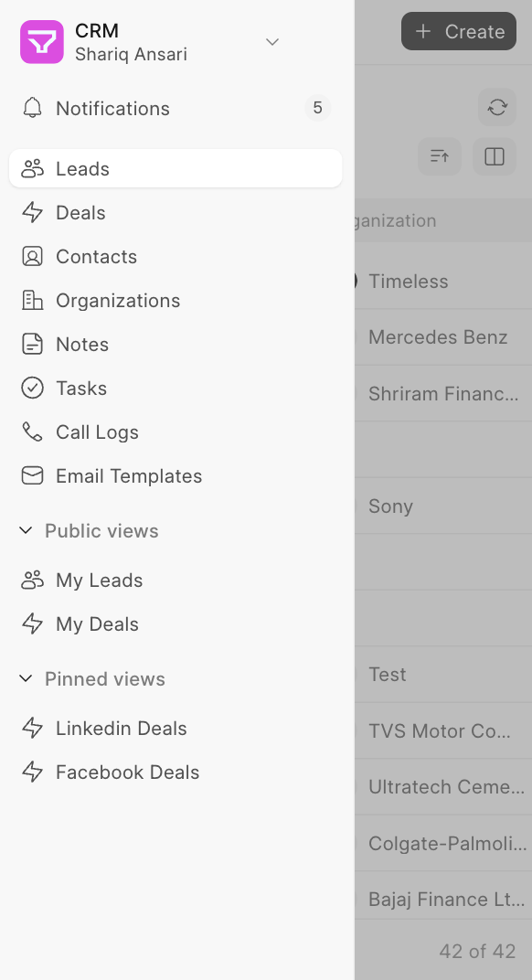The width and height of the screenshot is (532, 980).
Task: Select the Notes icon
Action: pyautogui.click(x=33, y=344)
